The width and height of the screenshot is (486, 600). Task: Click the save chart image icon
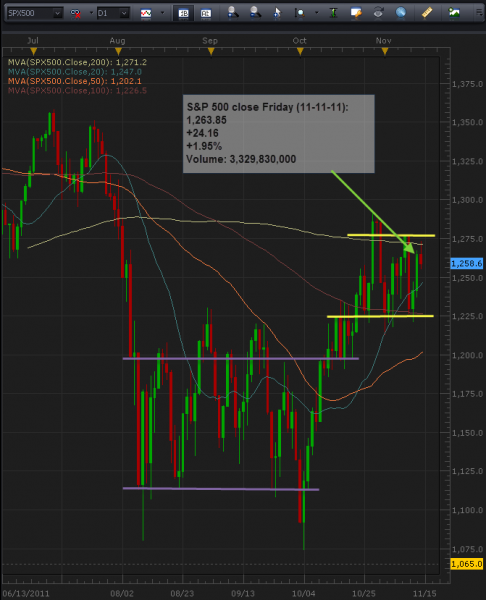tap(454, 13)
